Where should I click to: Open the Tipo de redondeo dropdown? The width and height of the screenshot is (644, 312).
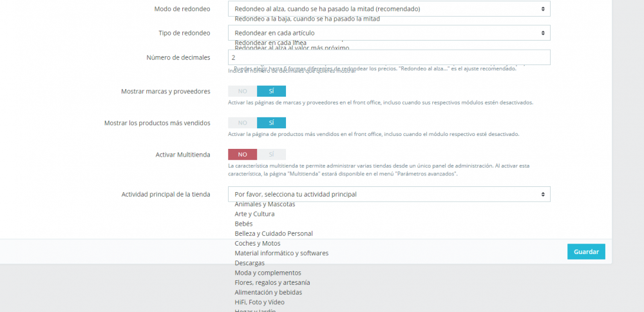pyautogui.click(x=389, y=33)
